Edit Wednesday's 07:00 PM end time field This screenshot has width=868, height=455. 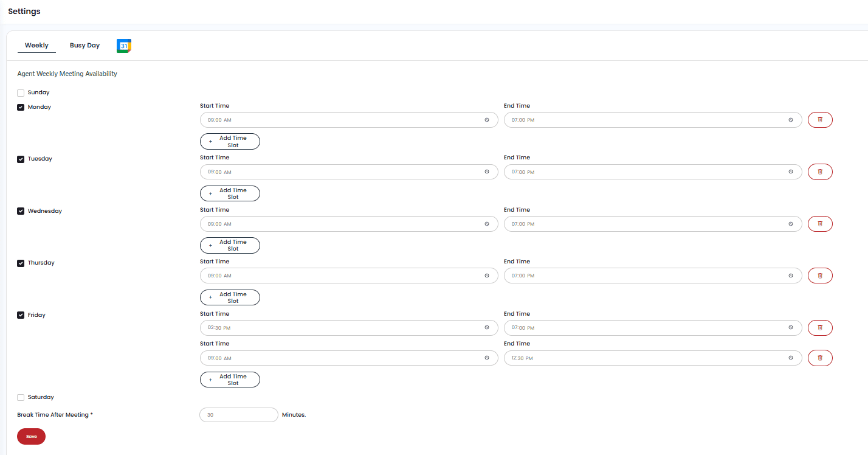click(653, 224)
